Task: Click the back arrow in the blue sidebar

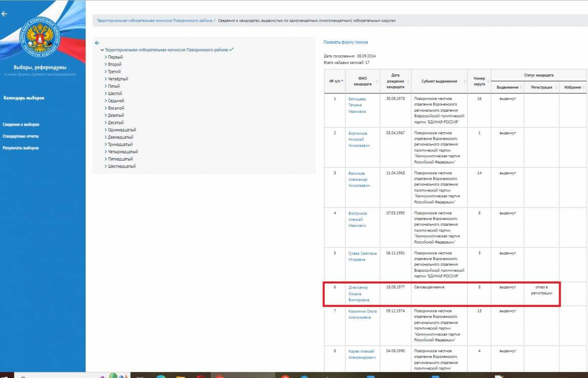Action: click(x=4, y=14)
